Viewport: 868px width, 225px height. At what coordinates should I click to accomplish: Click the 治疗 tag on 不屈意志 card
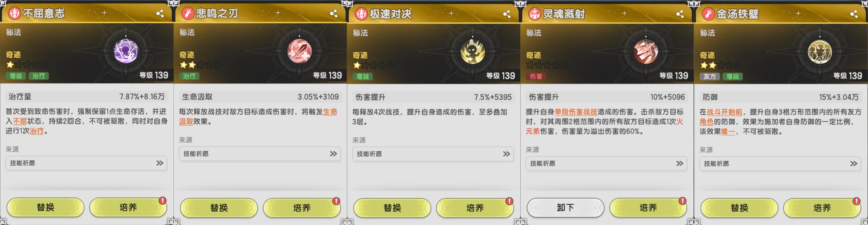tap(38, 76)
